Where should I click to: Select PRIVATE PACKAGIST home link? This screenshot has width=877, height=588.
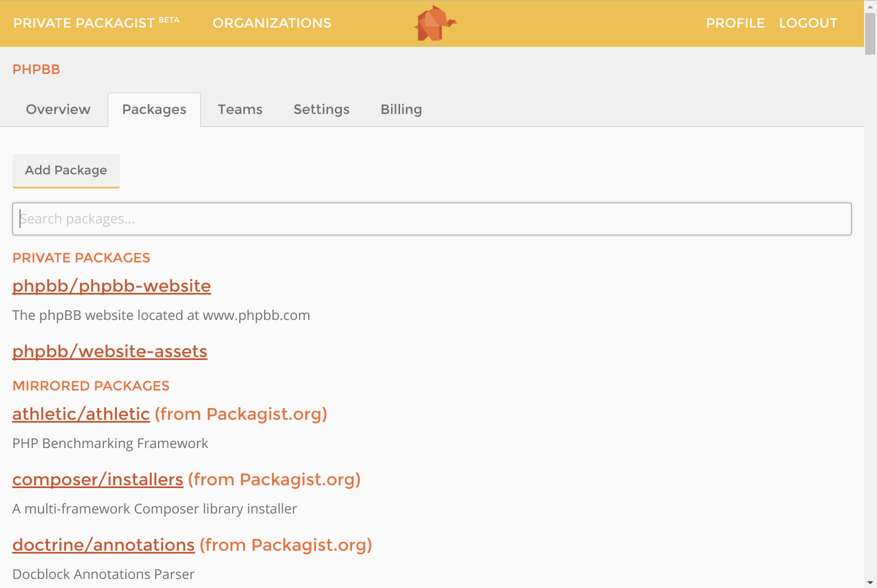[x=82, y=22]
